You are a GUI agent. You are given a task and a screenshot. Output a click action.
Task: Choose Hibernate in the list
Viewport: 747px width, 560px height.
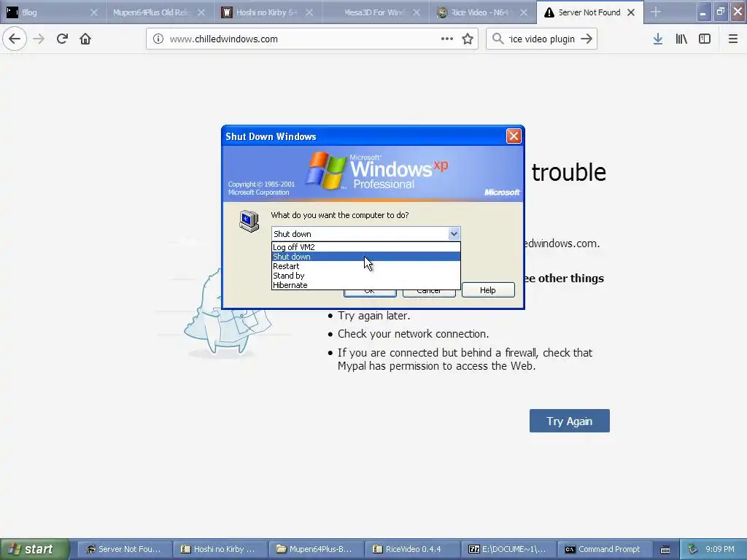click(x=366, y=285)
